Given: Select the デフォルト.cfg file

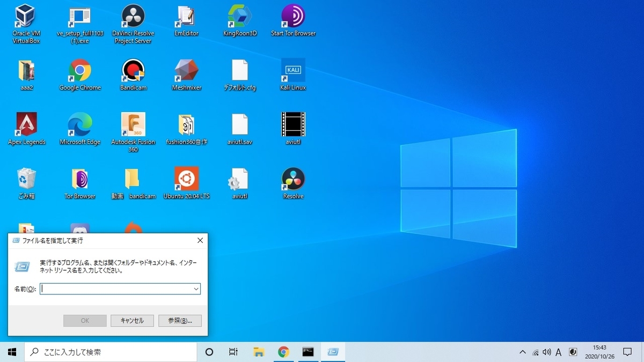Looking at the screenshot, I should point(240,75).
